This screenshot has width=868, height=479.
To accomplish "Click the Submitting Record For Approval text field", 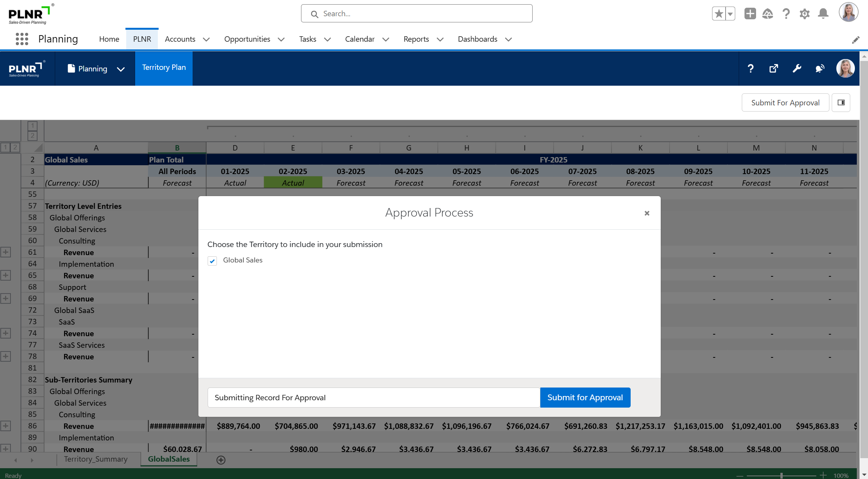I will [x=373, y=398].
